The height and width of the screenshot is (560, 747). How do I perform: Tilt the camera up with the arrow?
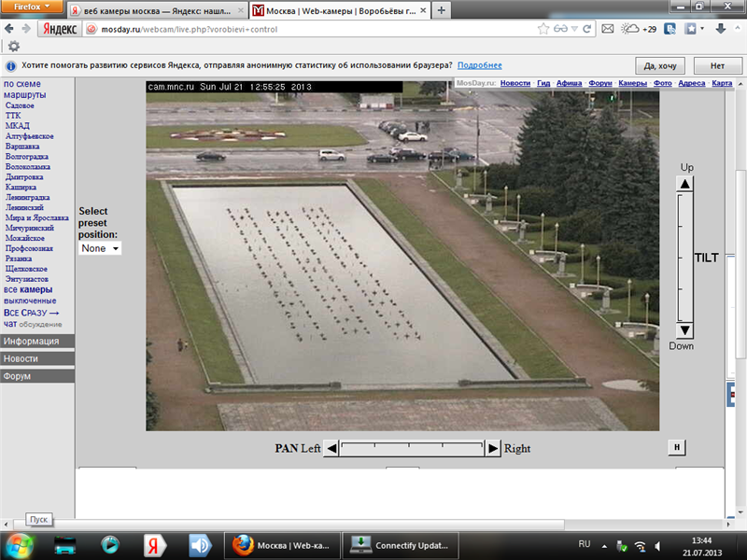click(684, 184)
